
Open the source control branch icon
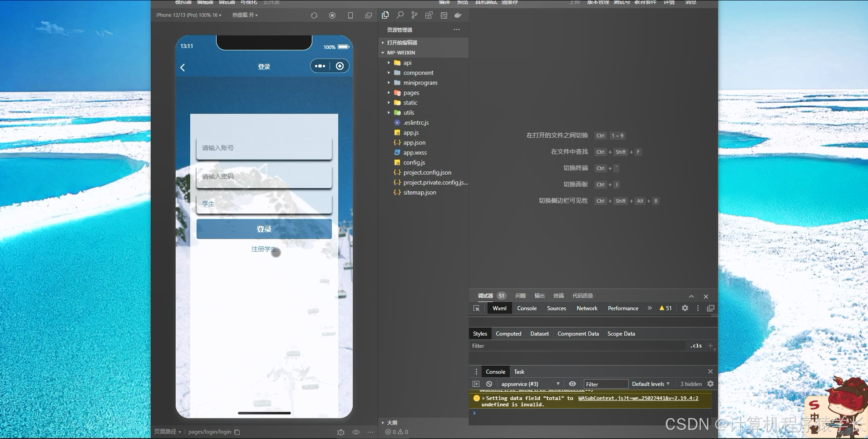[414, 15]
